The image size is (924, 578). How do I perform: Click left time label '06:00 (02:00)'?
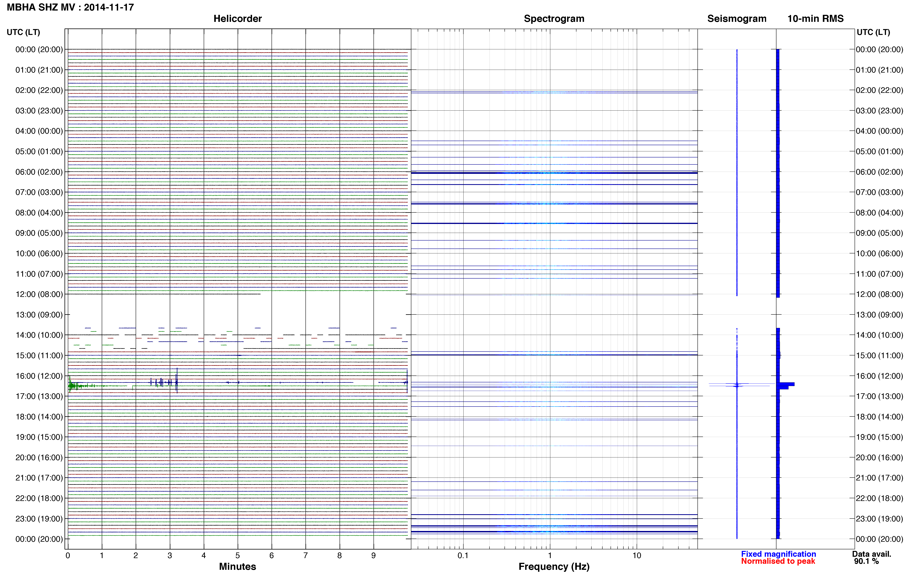[x=39, y=172]
